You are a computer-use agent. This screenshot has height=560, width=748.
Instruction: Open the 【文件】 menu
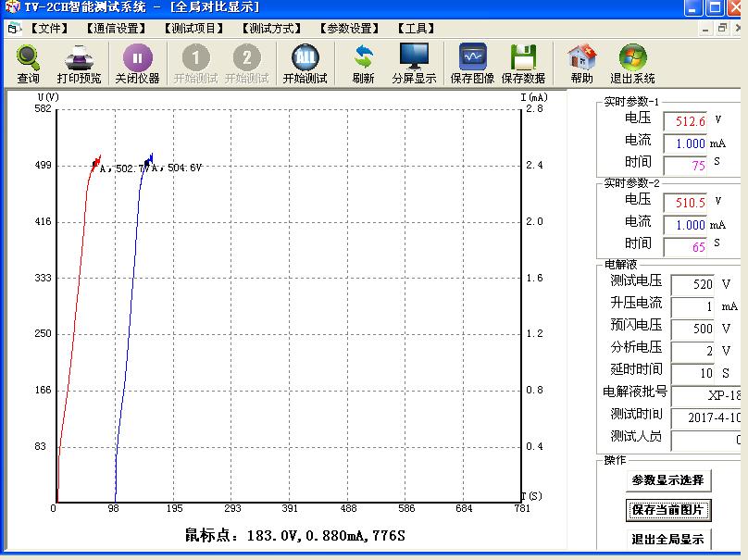click(x=49, y=29)
